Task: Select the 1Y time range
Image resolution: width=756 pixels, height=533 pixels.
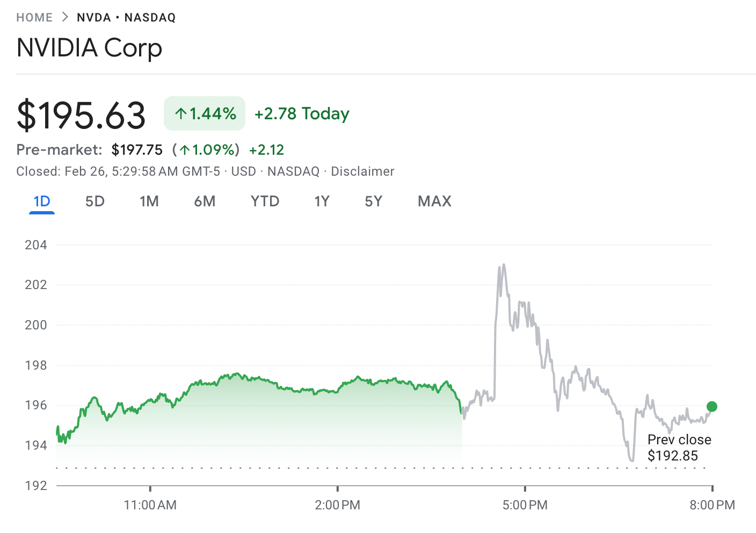Action: (322, 201)
